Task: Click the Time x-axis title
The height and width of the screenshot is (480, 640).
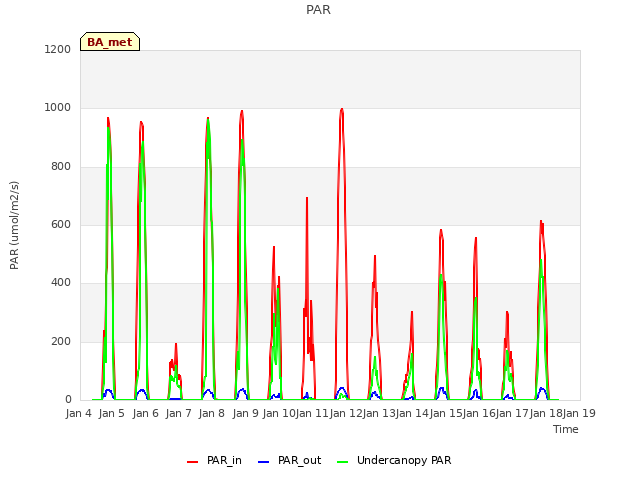Action: point(566,429)
